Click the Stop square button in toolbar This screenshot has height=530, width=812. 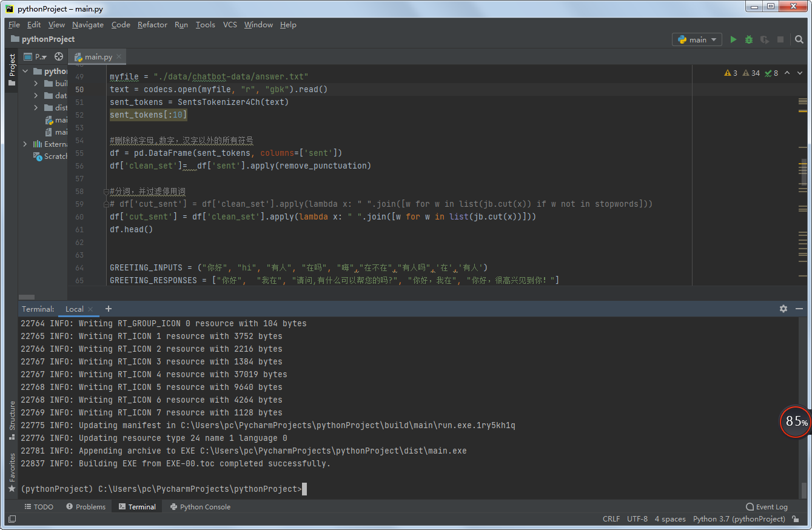[x=780, y=39]
